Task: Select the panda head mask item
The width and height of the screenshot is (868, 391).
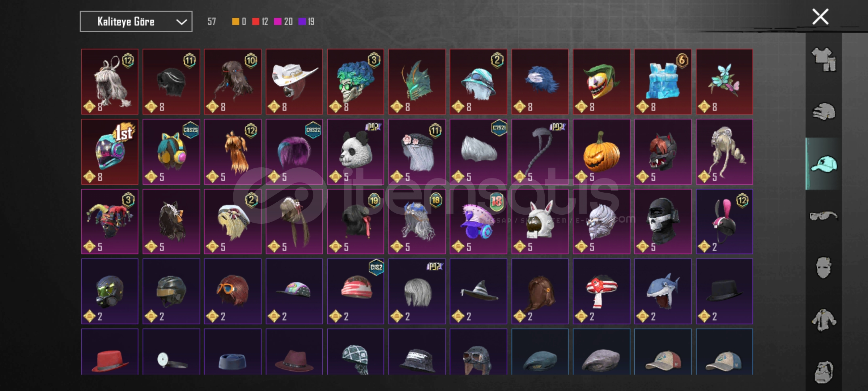Action: point(356,152)
